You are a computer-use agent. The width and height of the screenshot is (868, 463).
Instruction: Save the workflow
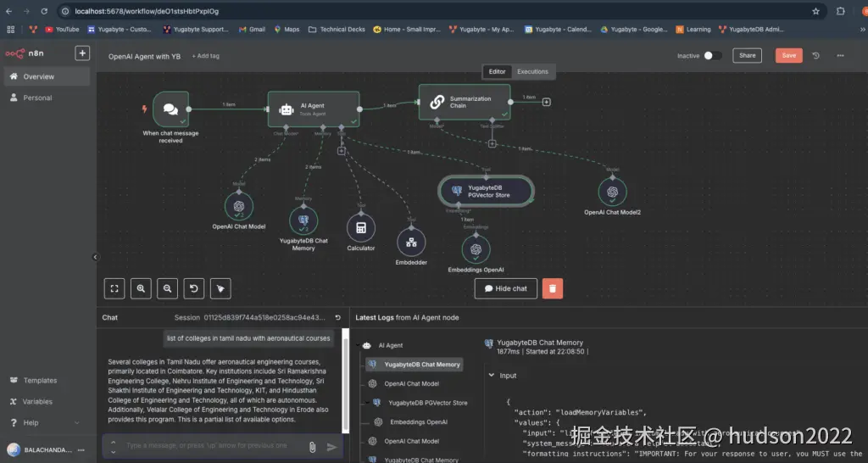[789, 55]
